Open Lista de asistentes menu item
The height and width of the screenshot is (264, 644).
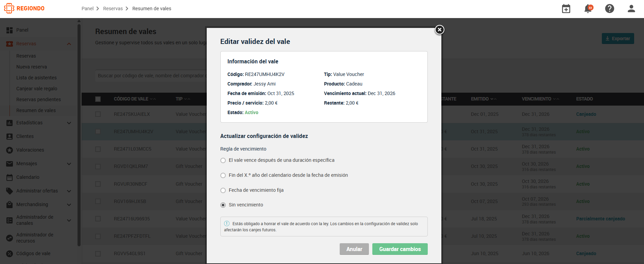[36, 78]
